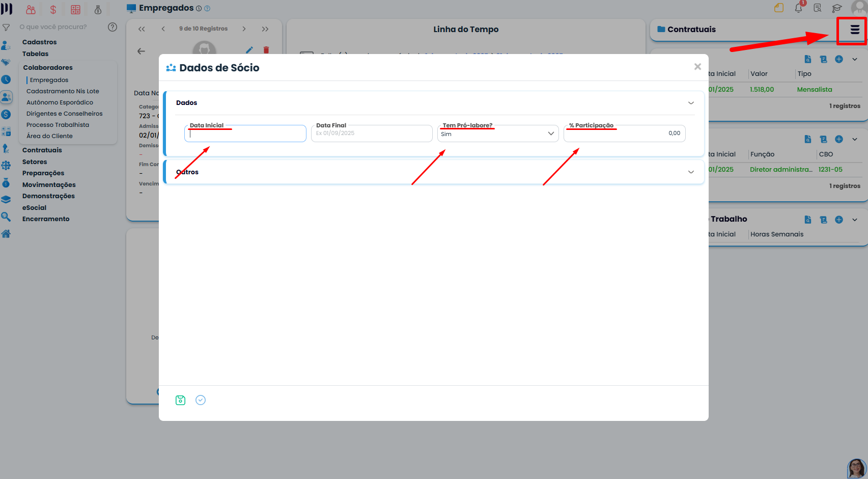The width and height of the screenshot is (868, 479).
Task: Jump to the last record with double right arrows
Action: [265, 29]
